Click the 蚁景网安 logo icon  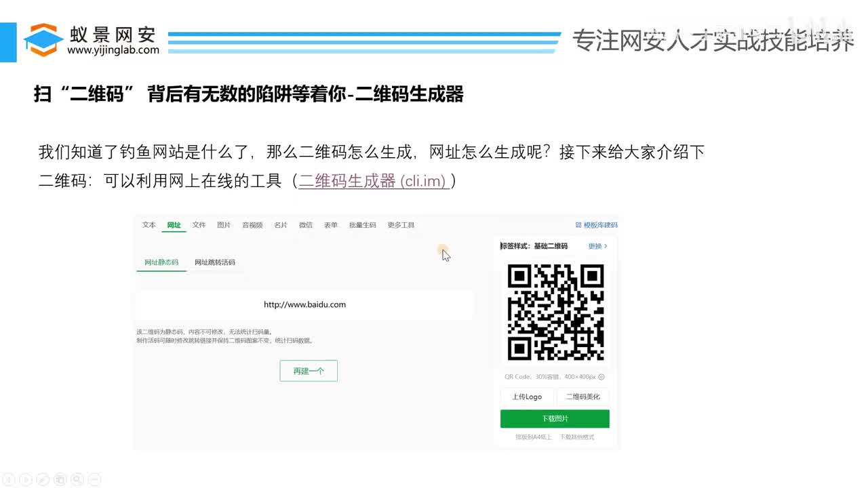pos(43,41)
